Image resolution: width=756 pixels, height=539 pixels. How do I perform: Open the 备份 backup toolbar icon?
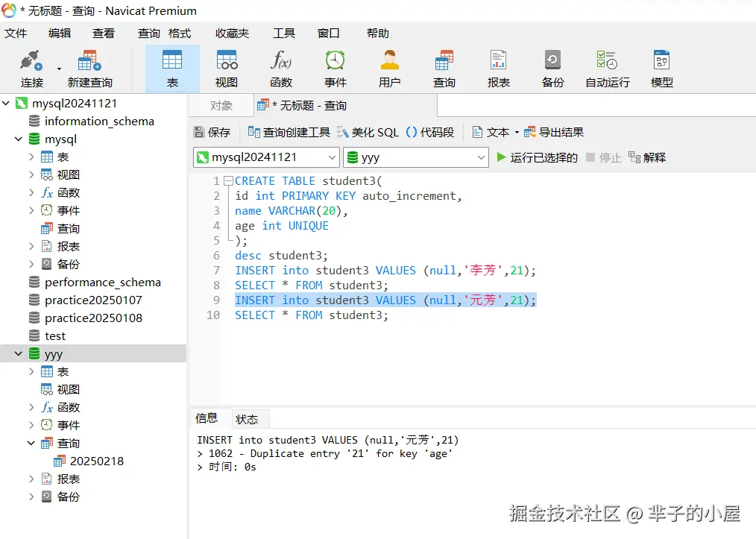tap(552, 69)
